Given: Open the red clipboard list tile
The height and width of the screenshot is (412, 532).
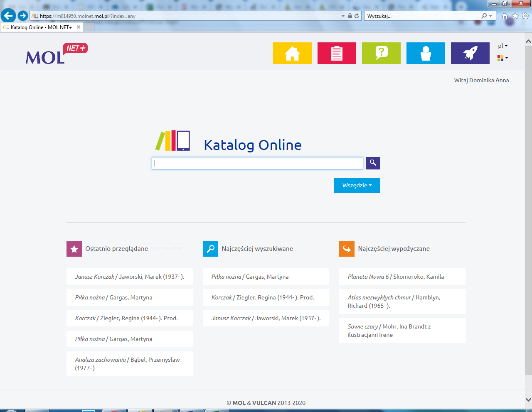Looking at the screenshot, I should point(337,53).
